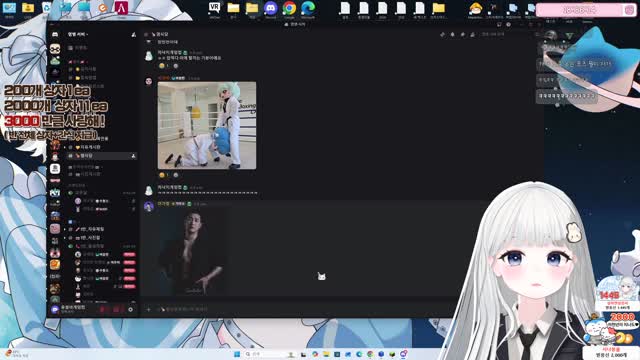Select the highlighted channel in the channel list
The image size is (640, 360).
tap(102, 156)
